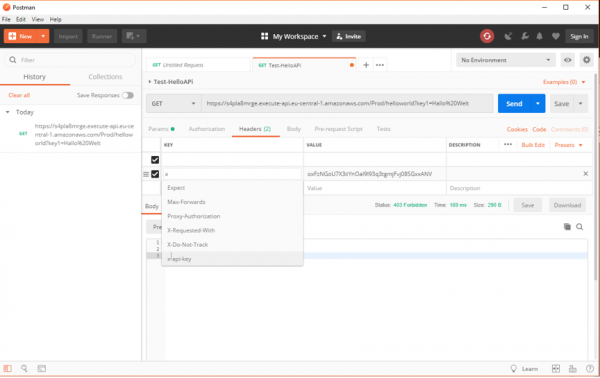Click the Sign In button
600x378 pixels.
pyautogui.click(x=579, y=36)
